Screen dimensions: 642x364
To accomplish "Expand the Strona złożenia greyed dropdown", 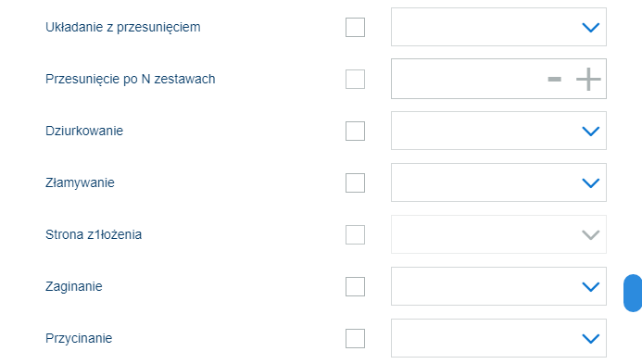I will coord(498,234).
